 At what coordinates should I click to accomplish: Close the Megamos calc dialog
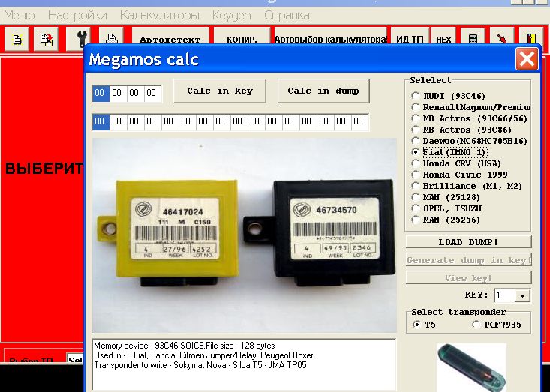click(x=527, y=58)
